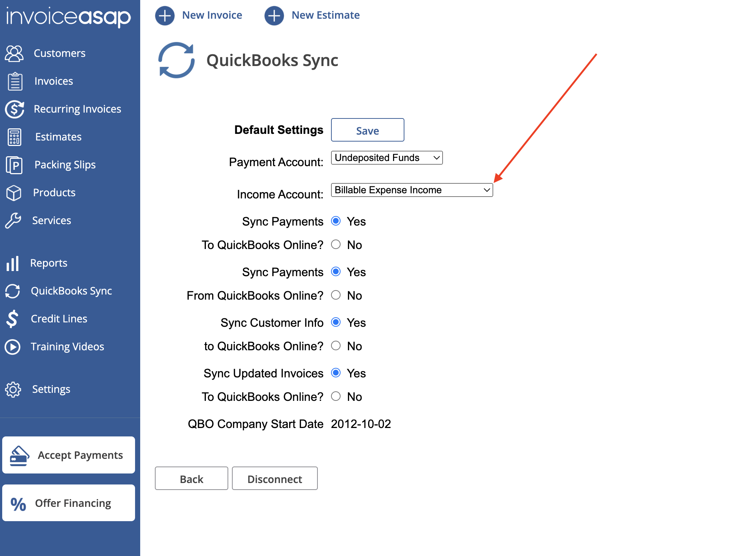Go to Reports in the sidebar
756x556 pixels.
[x=49, y=263]
